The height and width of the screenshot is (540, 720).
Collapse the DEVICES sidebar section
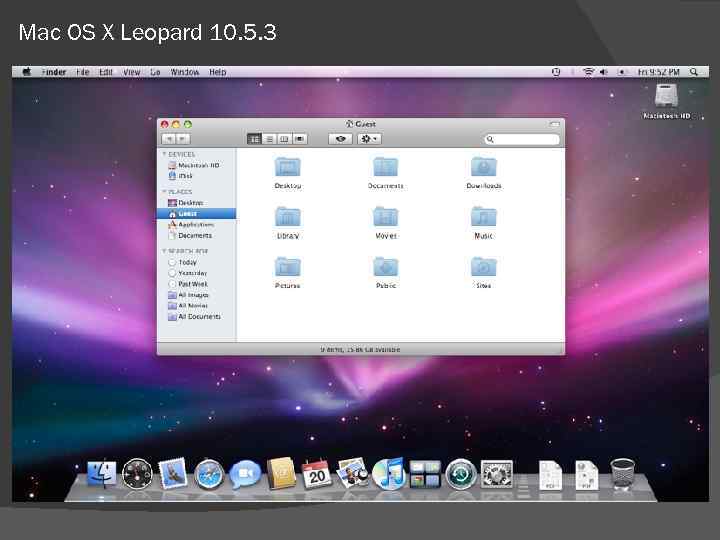(x=164, y=154)
